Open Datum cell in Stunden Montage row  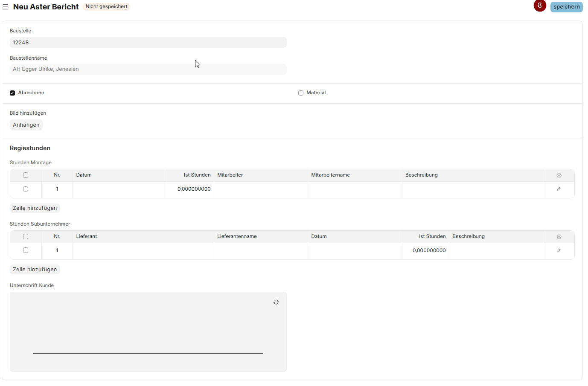pos(119,189)
